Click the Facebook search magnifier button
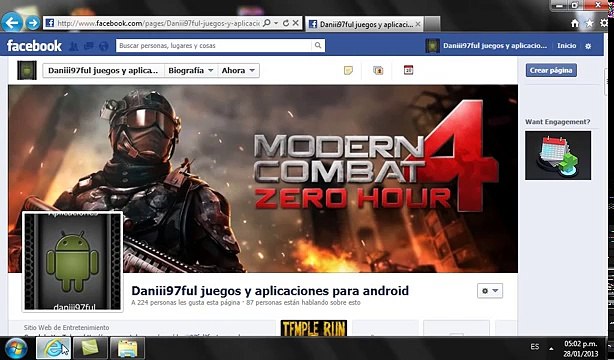The image size is (614, 360). 318,45
